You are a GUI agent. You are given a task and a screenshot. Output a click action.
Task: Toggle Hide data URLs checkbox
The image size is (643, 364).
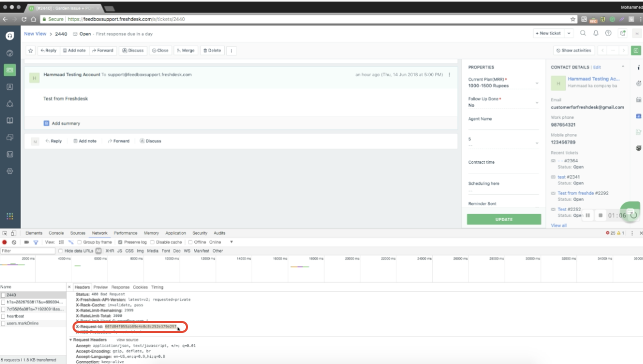[61, 251]
